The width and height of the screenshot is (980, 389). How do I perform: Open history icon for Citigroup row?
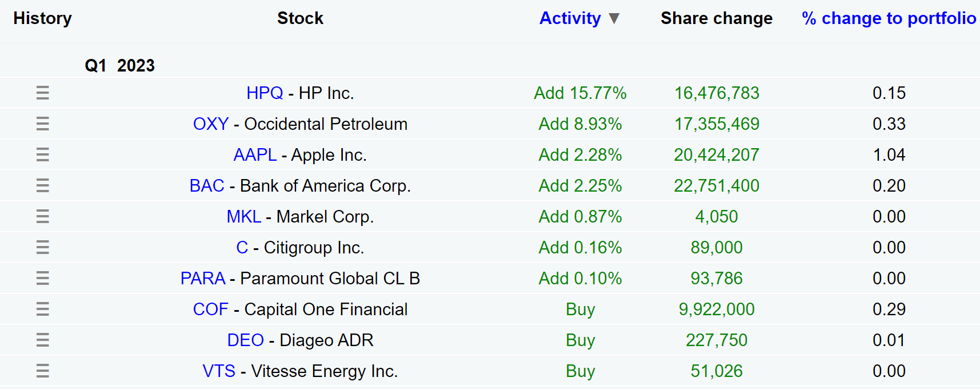42,247
